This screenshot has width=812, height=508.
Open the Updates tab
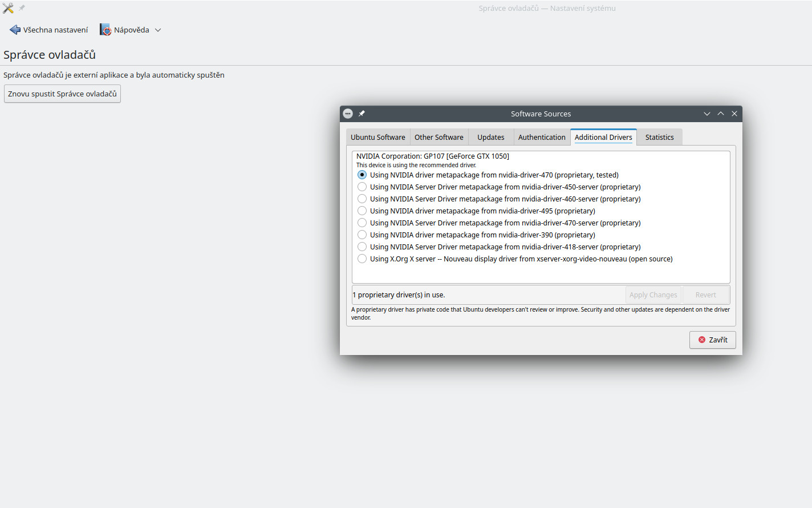pos(491,137)
